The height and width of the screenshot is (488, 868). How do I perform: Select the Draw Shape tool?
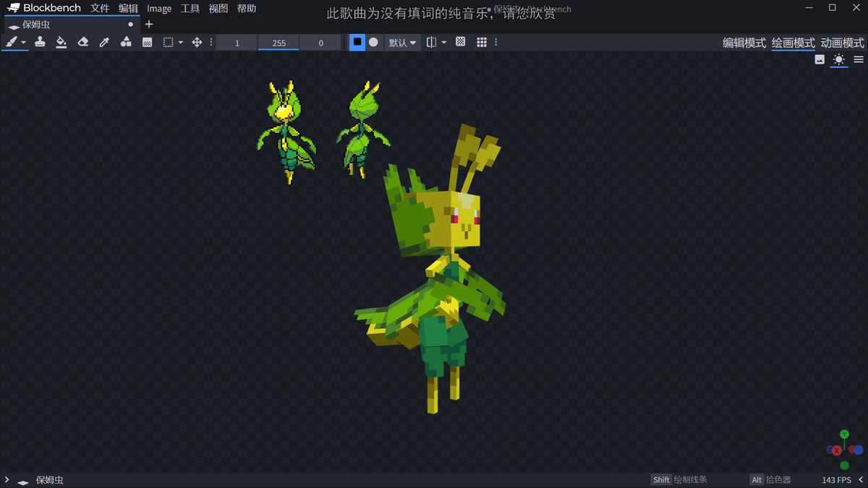(x=126, y=42)
